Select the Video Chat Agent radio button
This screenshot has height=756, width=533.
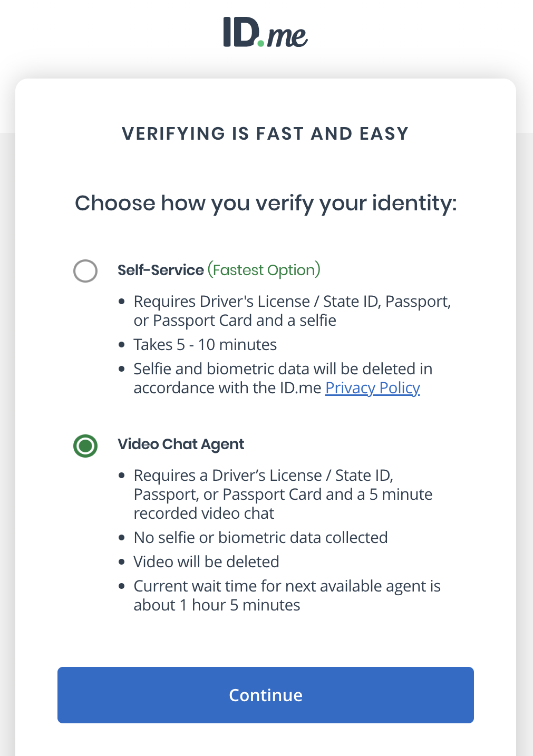(85, 446)
